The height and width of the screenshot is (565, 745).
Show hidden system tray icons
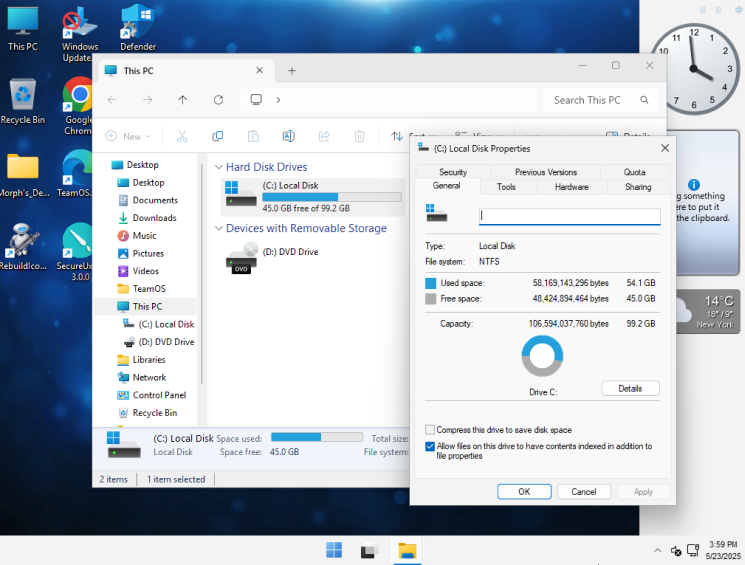pos(658,550)
